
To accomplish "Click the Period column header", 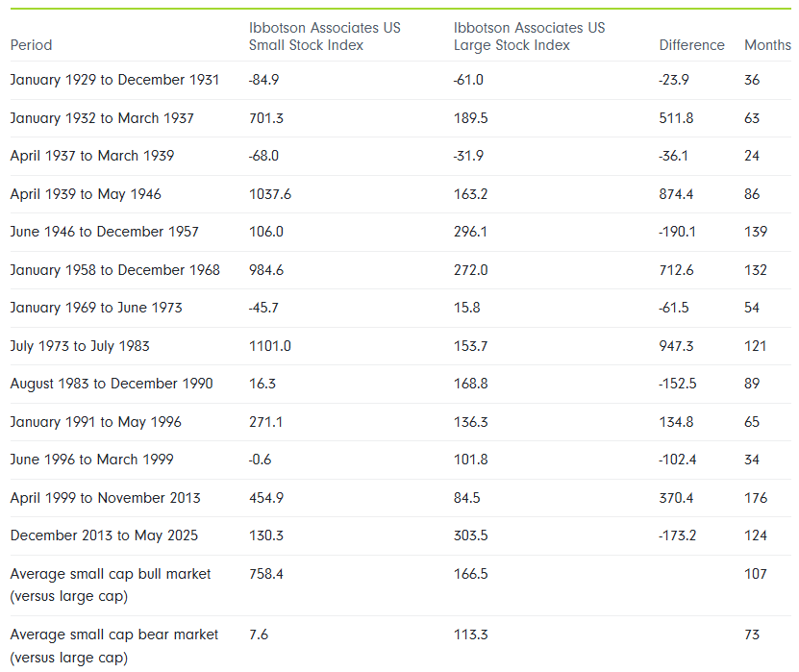I will [31, 45].
